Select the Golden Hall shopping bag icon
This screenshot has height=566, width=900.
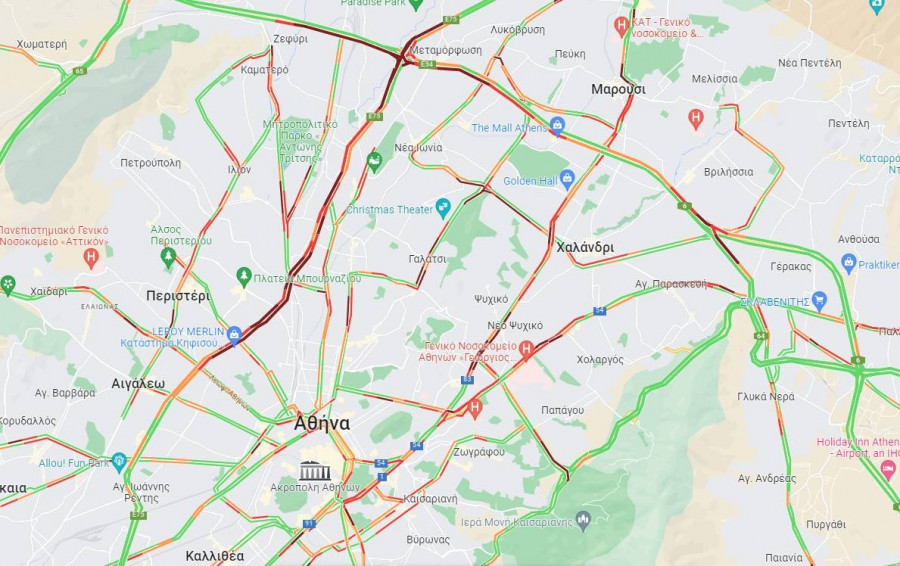pyautogui.click(x=567, y=180)
